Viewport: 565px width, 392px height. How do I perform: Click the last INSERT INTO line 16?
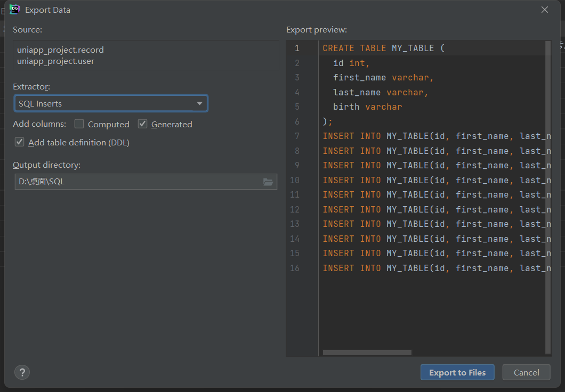click(x=426, y=268)
